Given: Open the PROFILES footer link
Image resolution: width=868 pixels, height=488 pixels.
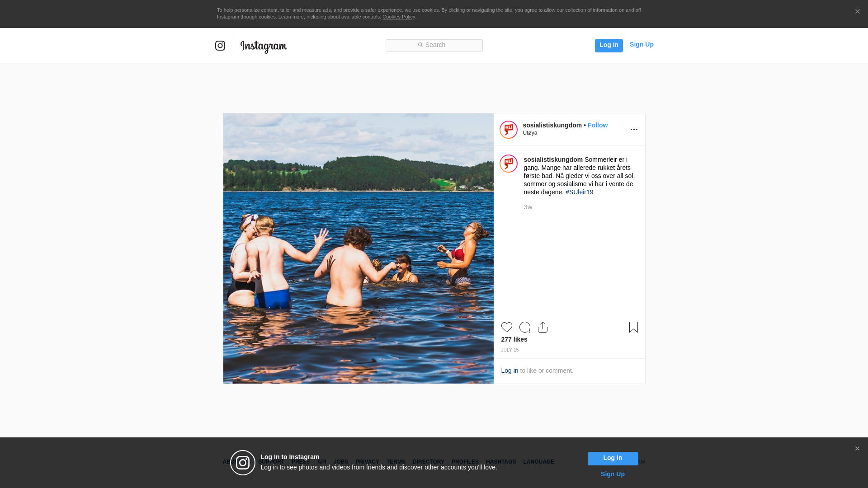Looking at the screenshot, I should tap(465, 462).
